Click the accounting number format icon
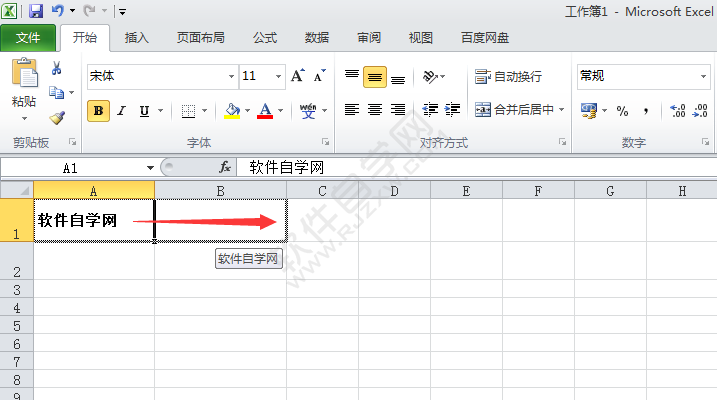 coord(589,111)
